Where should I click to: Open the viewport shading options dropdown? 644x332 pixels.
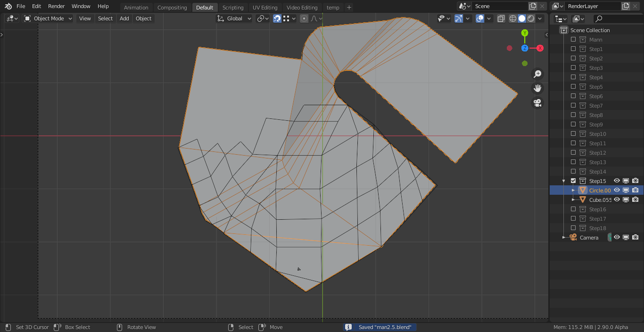point(540,19)
